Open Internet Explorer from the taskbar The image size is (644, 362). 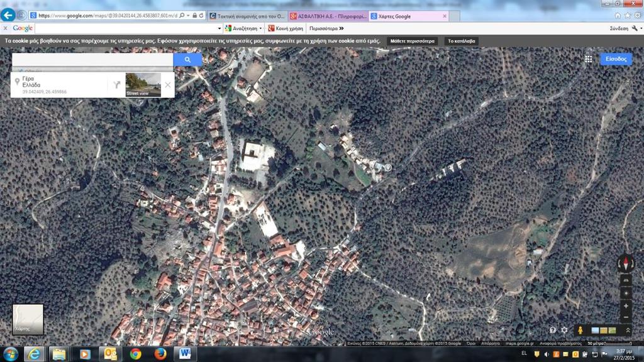[35, 354]
